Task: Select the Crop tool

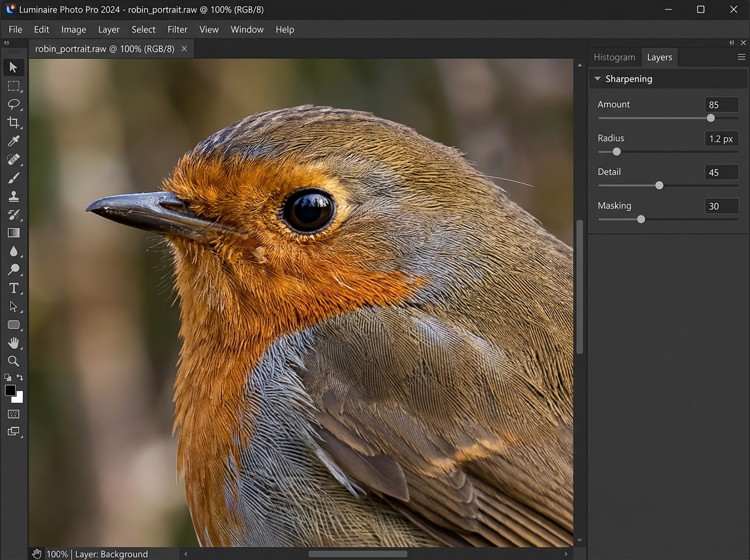Action: (x=14, y=122)
